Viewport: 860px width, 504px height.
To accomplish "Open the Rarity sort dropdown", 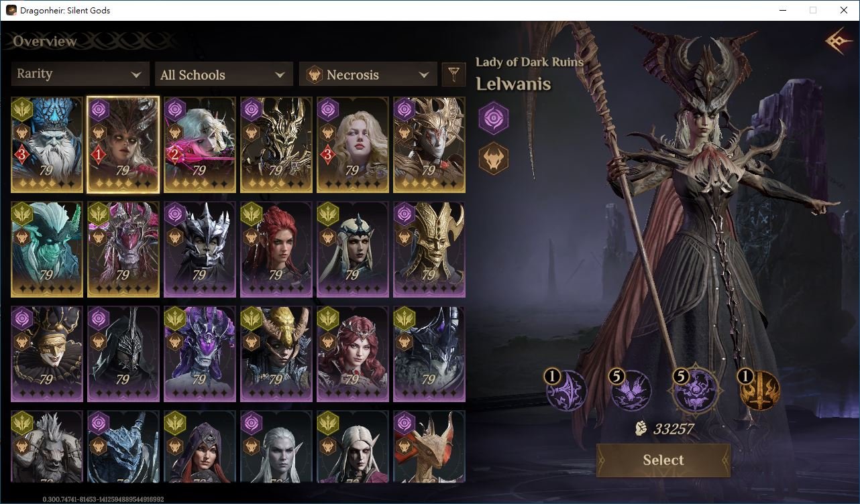I will pyautogui.click(x=80, y=74).
